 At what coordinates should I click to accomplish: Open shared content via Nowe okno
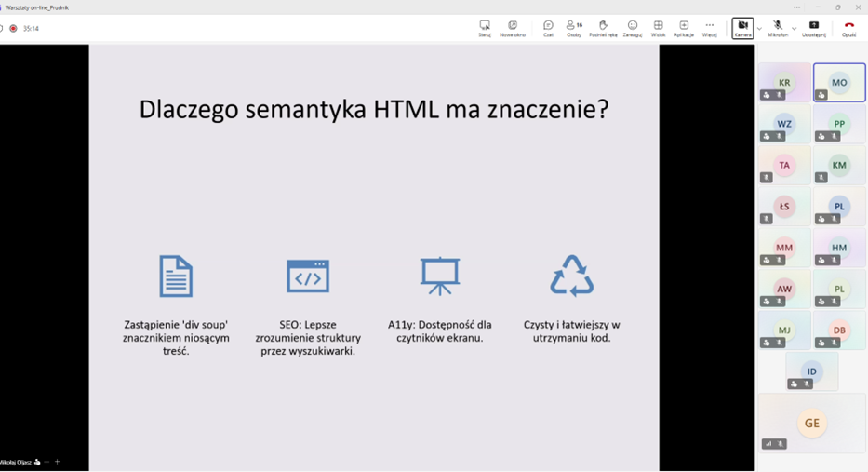tap(513, 28)
